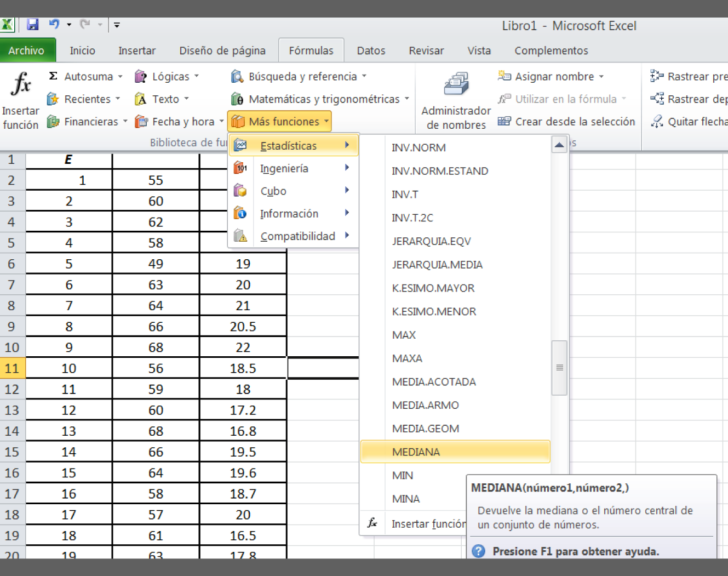This screenshot has height=576, width=728.
Task: Open Matemáticas y trigonométricas icon
Action: [x=237, y=99]
